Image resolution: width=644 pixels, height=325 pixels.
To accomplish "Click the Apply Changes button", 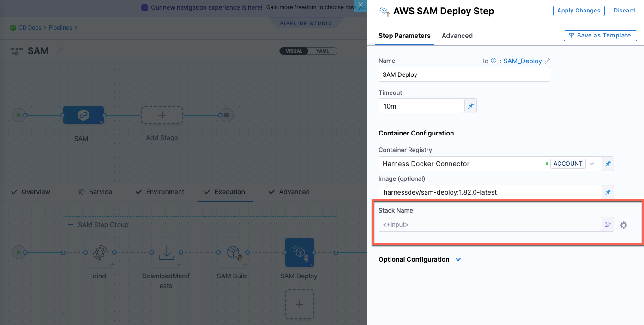I will click(x=578, y=11).
